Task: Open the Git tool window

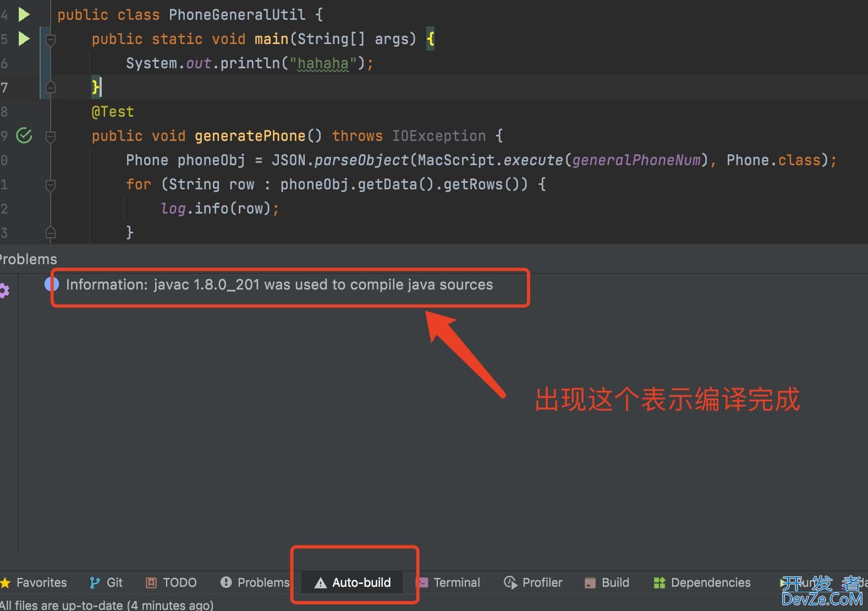Action: tap(106, 582)
